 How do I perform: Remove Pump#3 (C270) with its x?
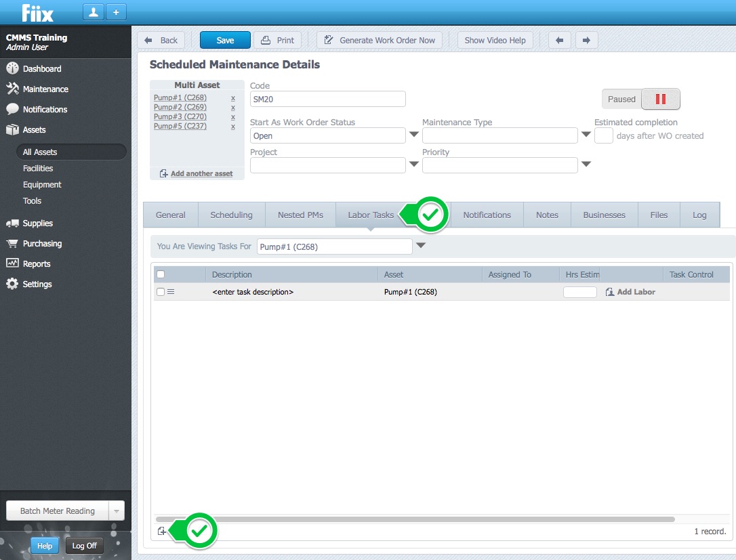tap(233, 116)
